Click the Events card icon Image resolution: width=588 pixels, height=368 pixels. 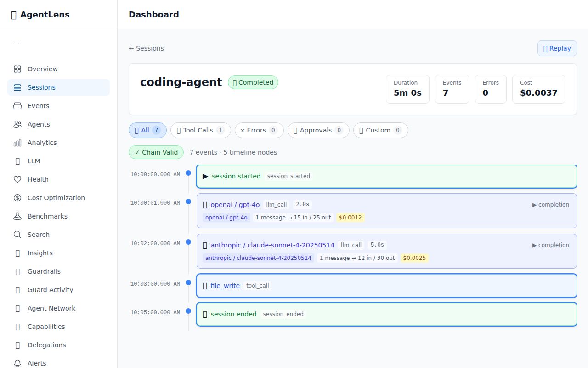click(x=17, y=106)
